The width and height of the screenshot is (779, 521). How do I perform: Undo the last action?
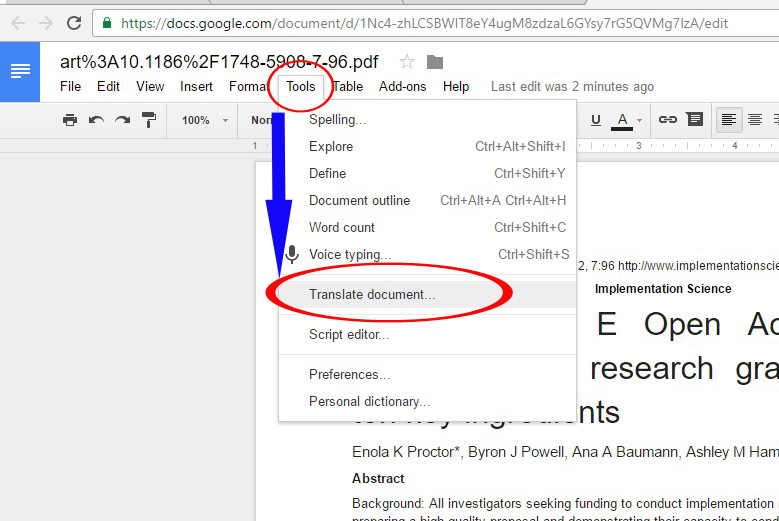point(96,120)
